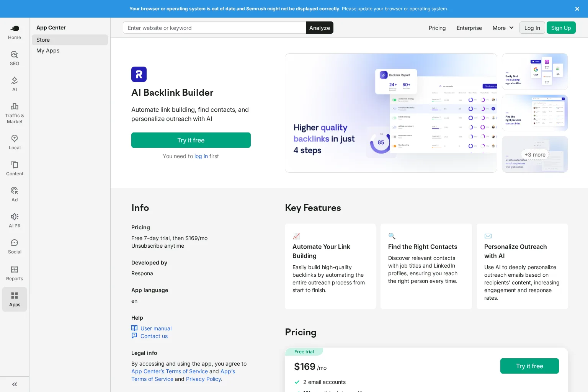
Task: Expand the More dropdown menu
Action: click(x=503, y=28)
